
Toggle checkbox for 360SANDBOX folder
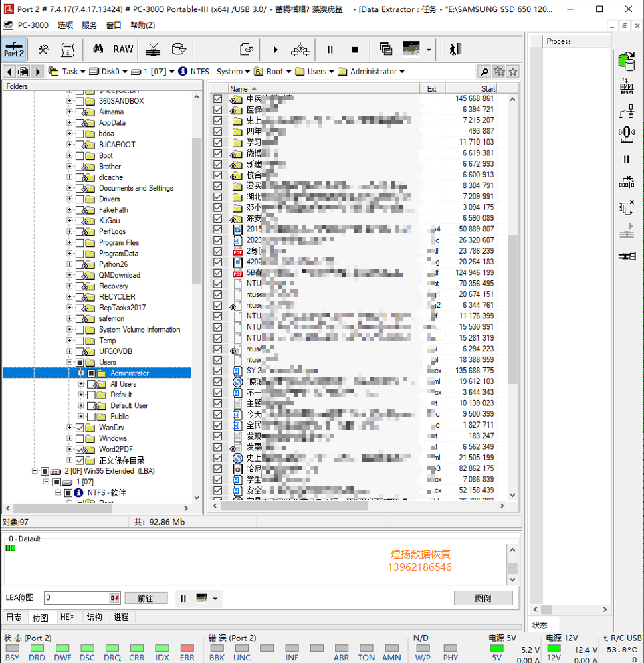80,101
